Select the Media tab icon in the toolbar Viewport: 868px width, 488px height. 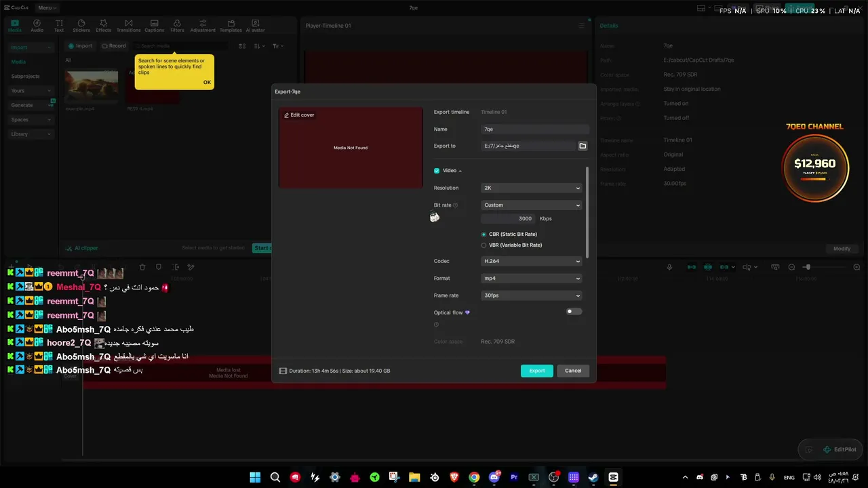pyautogui.click(x=15, y=26)
